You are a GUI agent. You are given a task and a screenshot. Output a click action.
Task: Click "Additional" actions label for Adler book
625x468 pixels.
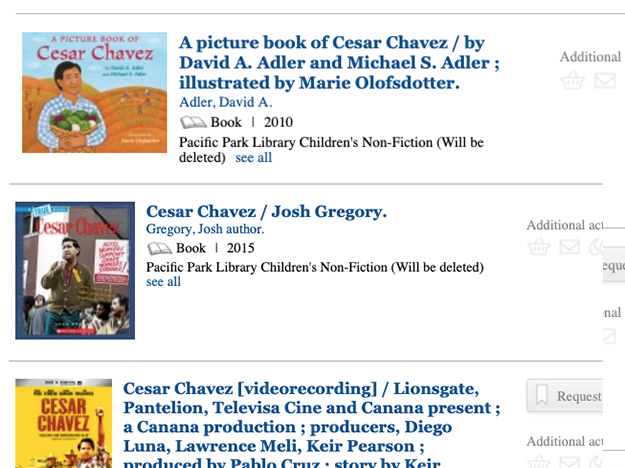pyautogui.click(x=590, y=57)
